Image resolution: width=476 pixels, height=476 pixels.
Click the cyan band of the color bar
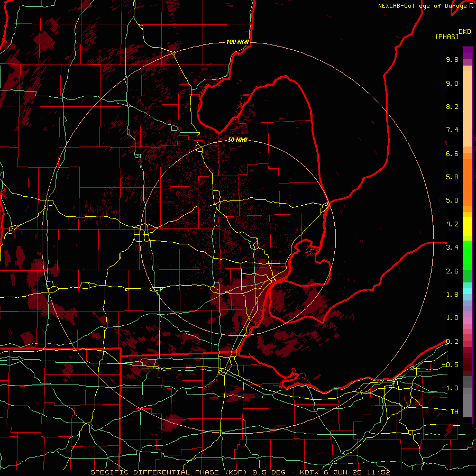point(467,291)
